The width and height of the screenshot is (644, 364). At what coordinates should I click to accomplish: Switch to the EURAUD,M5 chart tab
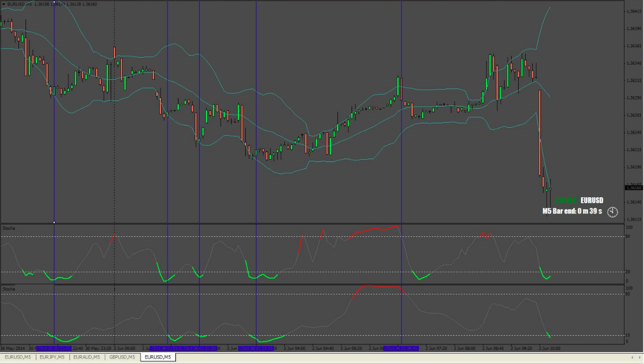point(86,357)
